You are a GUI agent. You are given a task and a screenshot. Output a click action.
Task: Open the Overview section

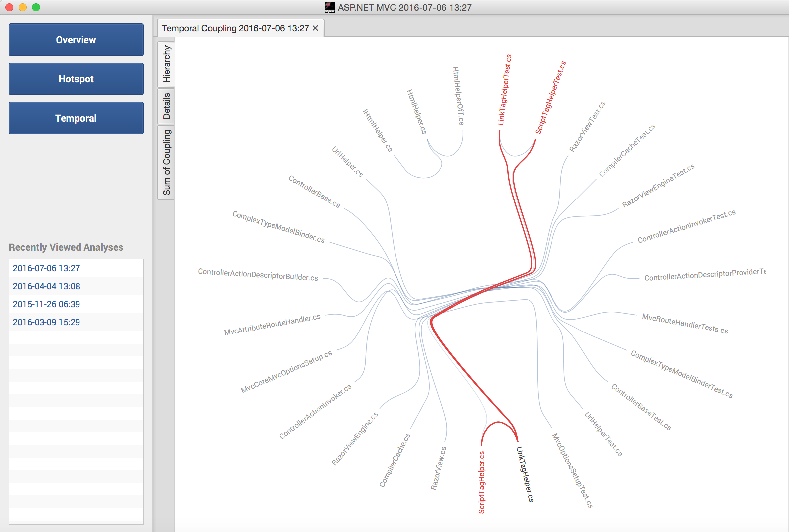pyautogui.click(x=76, y=40)
